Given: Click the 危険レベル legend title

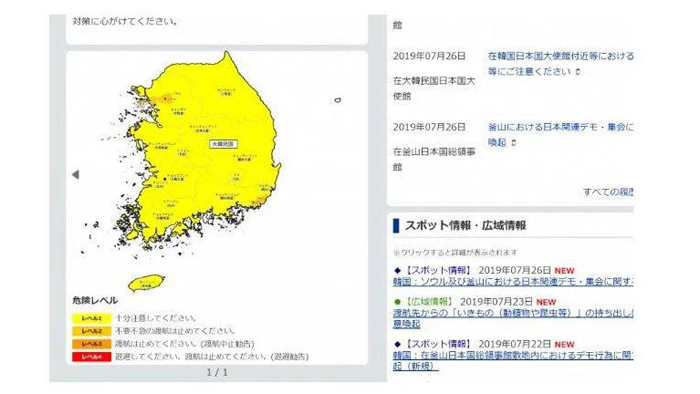Looking at the screenshot, I should [95, 300].
